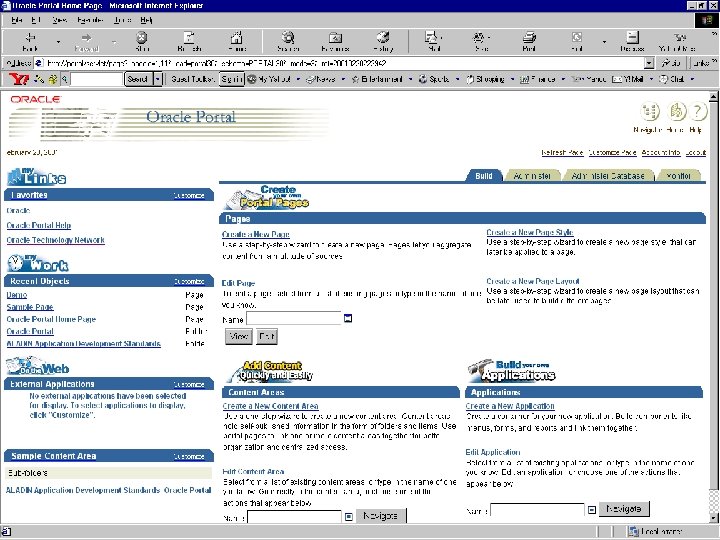The width and height of the screenshot is (720, 540).
Task: Click the Yahoo Y! logo in the toolbar
Action: tap(19, 79)
